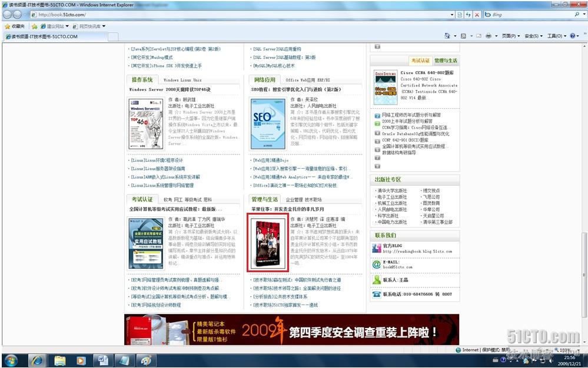Open the 苹果往事 book title link
588x368 pixels.
(288, 209)
